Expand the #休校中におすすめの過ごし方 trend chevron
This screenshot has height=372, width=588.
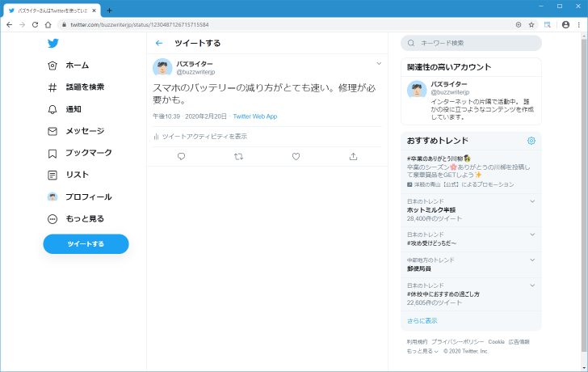(532, 285)
